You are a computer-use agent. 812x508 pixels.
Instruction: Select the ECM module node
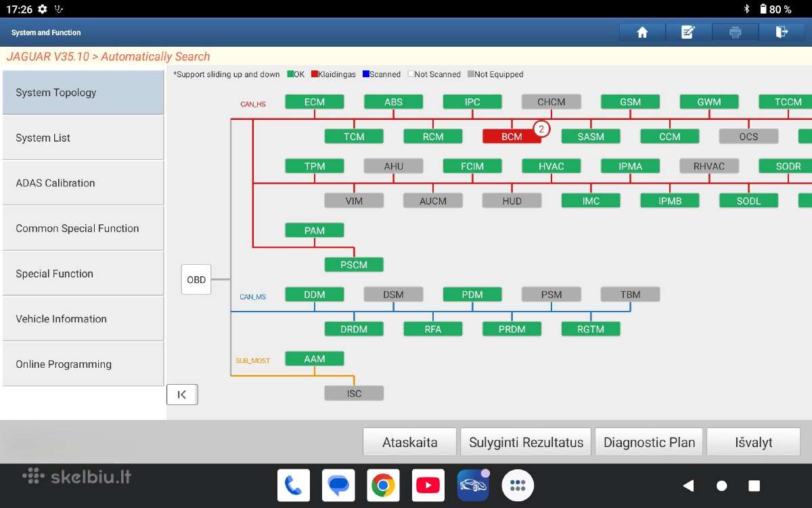(x=315, y=102)
